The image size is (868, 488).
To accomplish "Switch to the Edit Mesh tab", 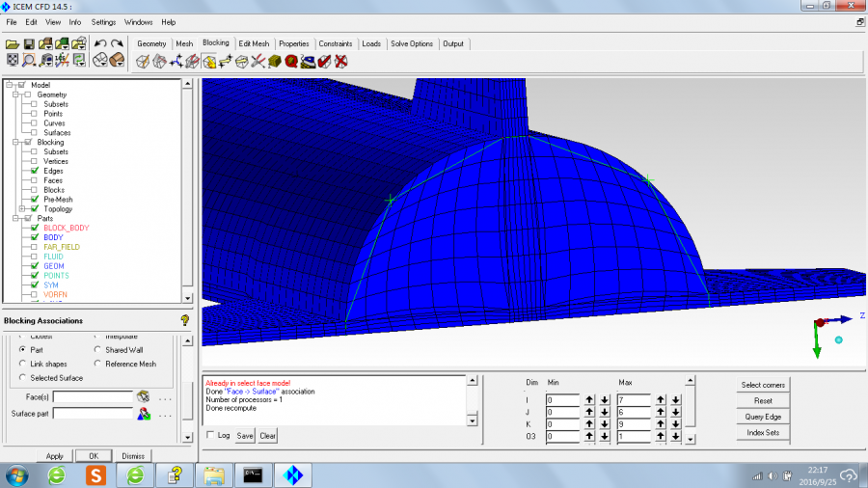I will tap(255, 43).
